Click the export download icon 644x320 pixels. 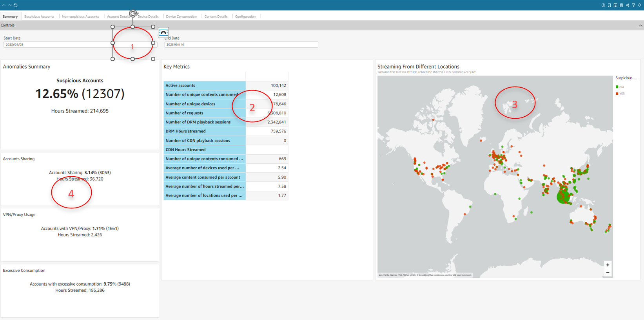tap(615, 5)
